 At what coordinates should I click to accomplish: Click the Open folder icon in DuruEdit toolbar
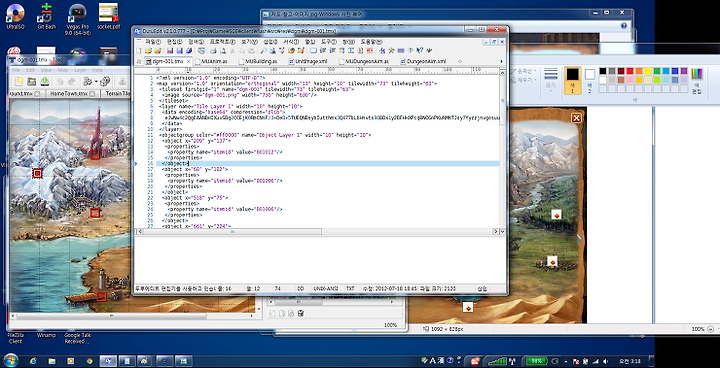(148, 50)
